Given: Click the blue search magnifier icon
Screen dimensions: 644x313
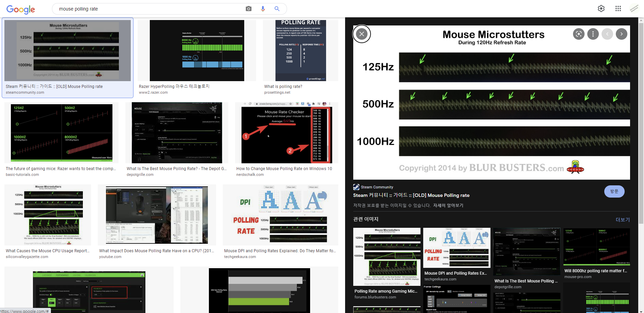Looking at the screenshot, I should (277, 9).
